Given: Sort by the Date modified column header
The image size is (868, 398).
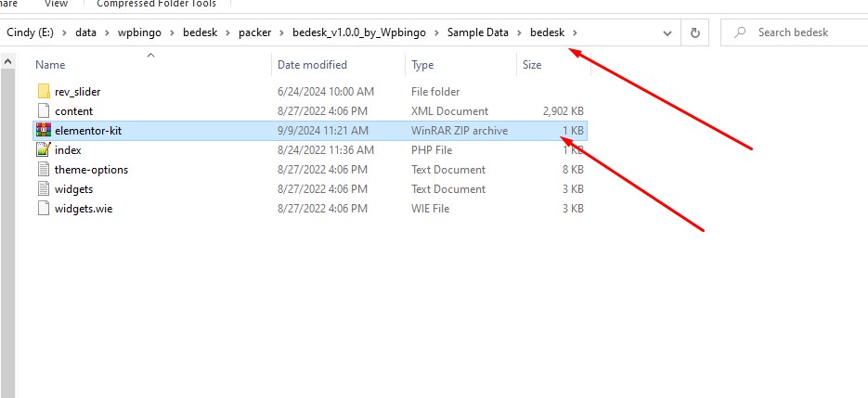Looking at the screenshot, I should [312, 65].
